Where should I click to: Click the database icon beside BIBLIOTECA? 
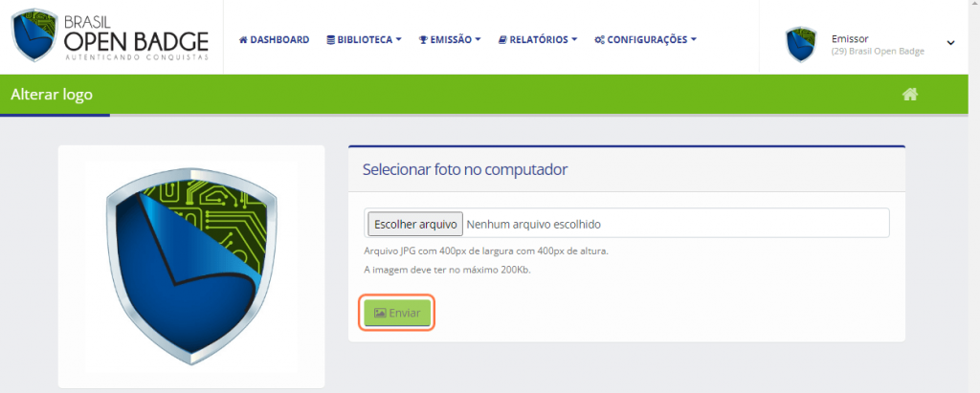click(330, 39)
